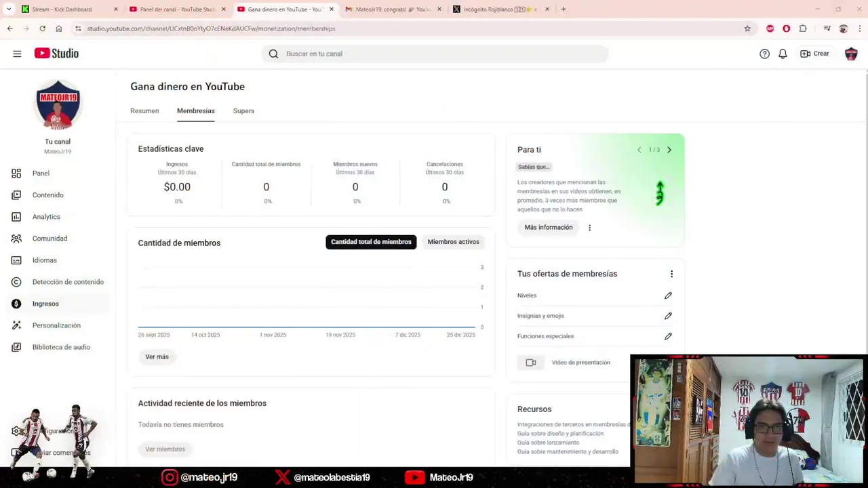This screenshot has width=868, height=488.
Task: Click the Idiomas translation icon
Action: click(x=16, y=260)
